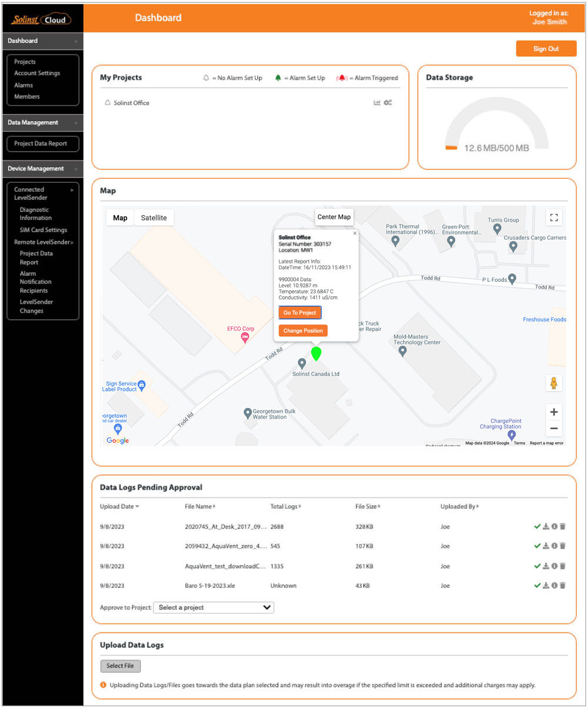Open Project Data Report under Data Management
Viewport: 588px width, 709px height.
click(41, 143)
